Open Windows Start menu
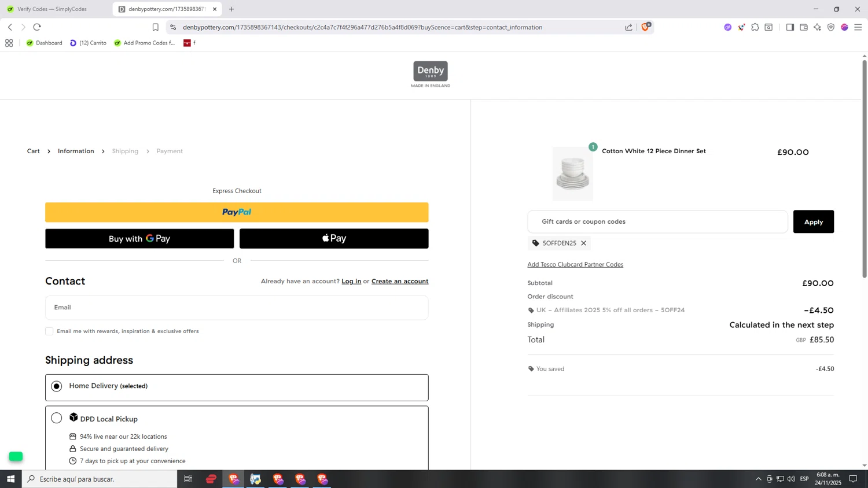Image resolution: width=868 pixels, height=488 pixels. [x=10, y=479]
